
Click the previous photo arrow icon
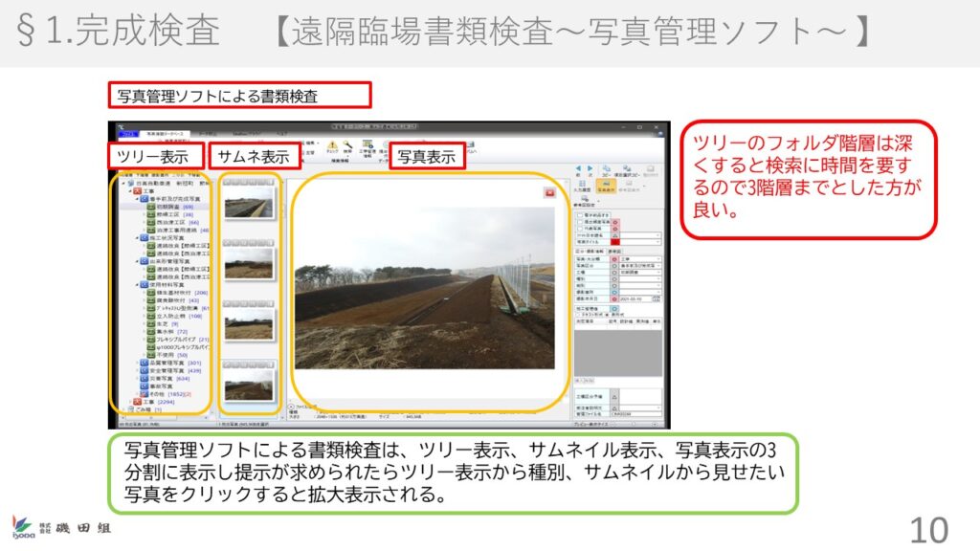pyautogui.click(x=580, y=166)
